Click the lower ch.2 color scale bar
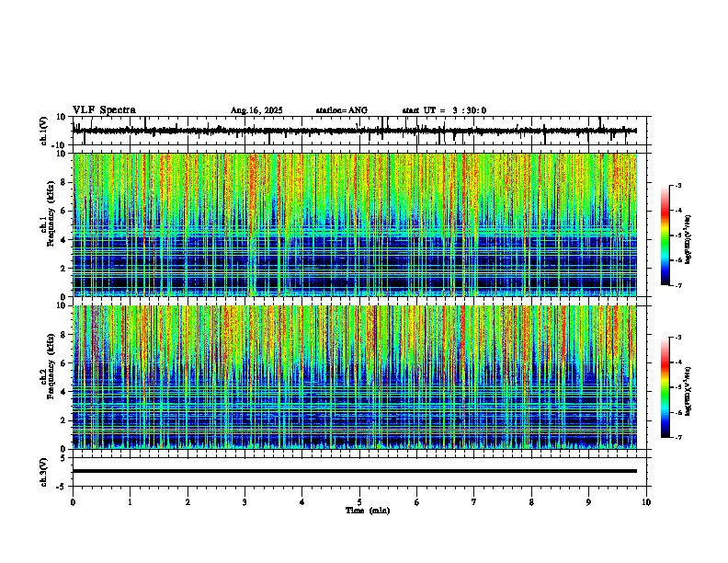 coord(665,387)
